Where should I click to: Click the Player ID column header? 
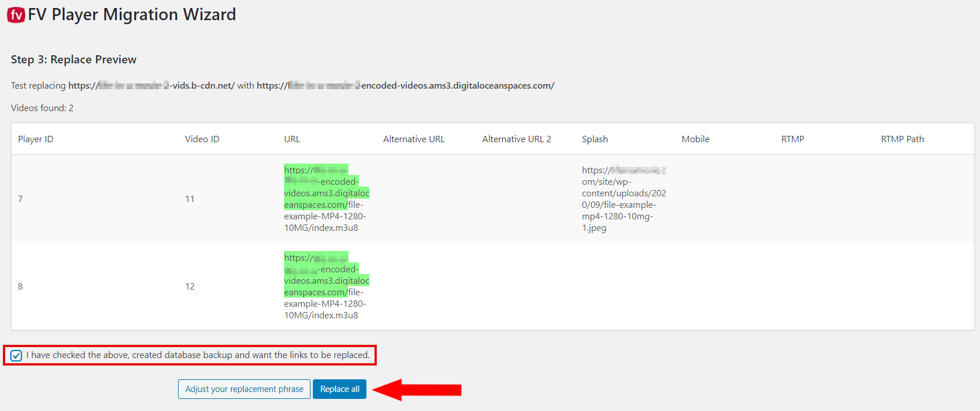click(x=36, y=139)
